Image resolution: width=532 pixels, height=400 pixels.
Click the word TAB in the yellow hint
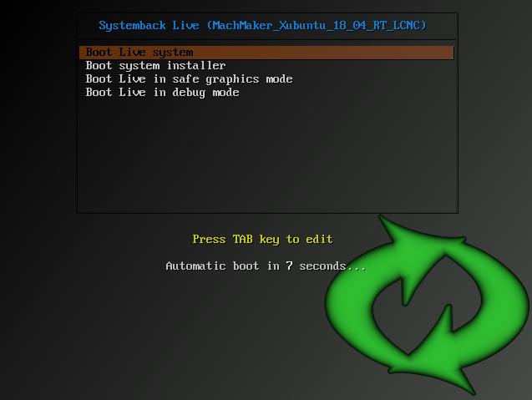[x=242, y=239]
